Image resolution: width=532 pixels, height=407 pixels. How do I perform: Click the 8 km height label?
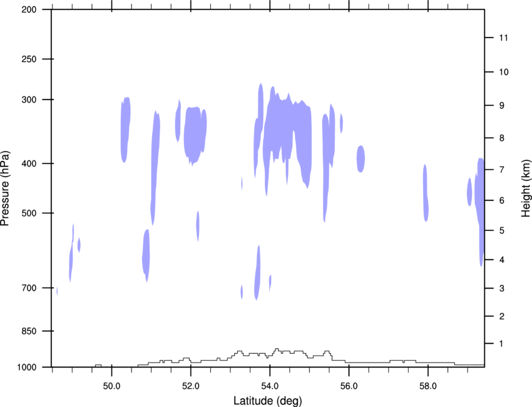pyautogui.click(x=502, y=138)
